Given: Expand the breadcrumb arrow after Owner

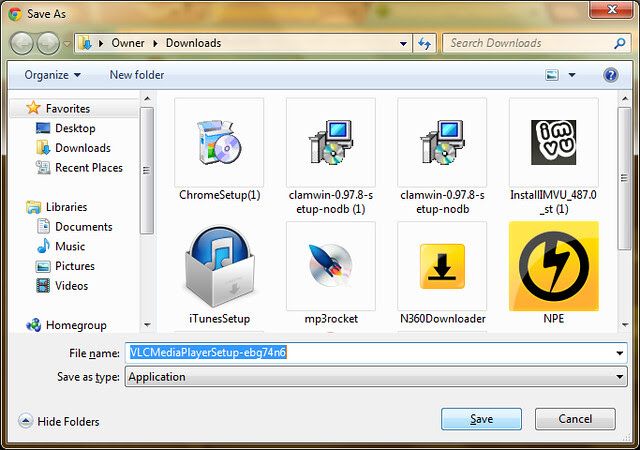Looking at the screenshot, I should [156, 43].
